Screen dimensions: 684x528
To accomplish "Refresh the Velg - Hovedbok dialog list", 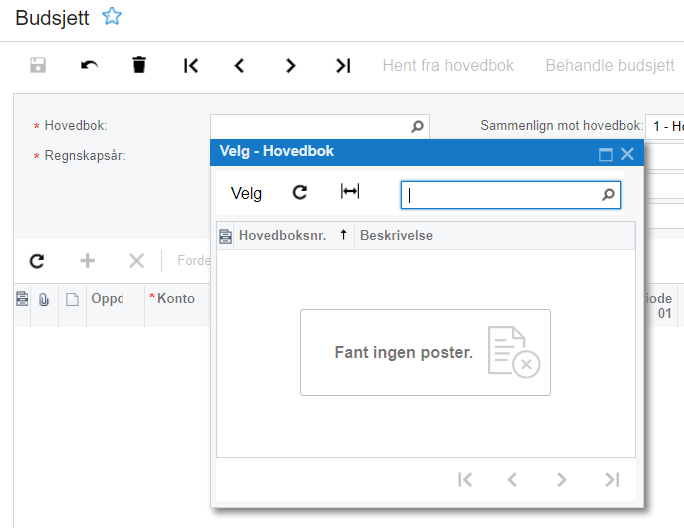I will click(300, 192).
